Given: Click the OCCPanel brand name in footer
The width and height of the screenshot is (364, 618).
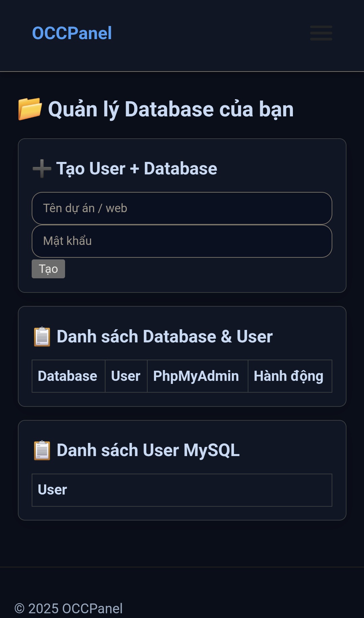Looking at the screenshot, I should (x=92, y=609).
